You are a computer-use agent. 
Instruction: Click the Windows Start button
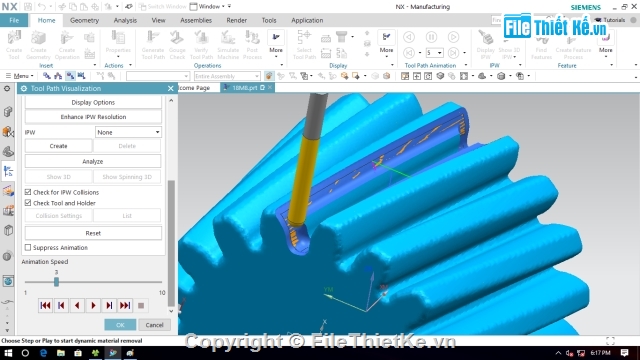coord(8,353)
